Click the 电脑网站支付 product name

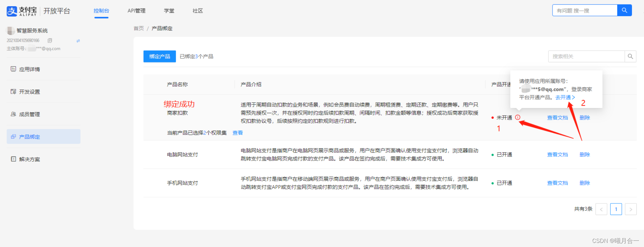pyautogui.click(x=182, y=155)
